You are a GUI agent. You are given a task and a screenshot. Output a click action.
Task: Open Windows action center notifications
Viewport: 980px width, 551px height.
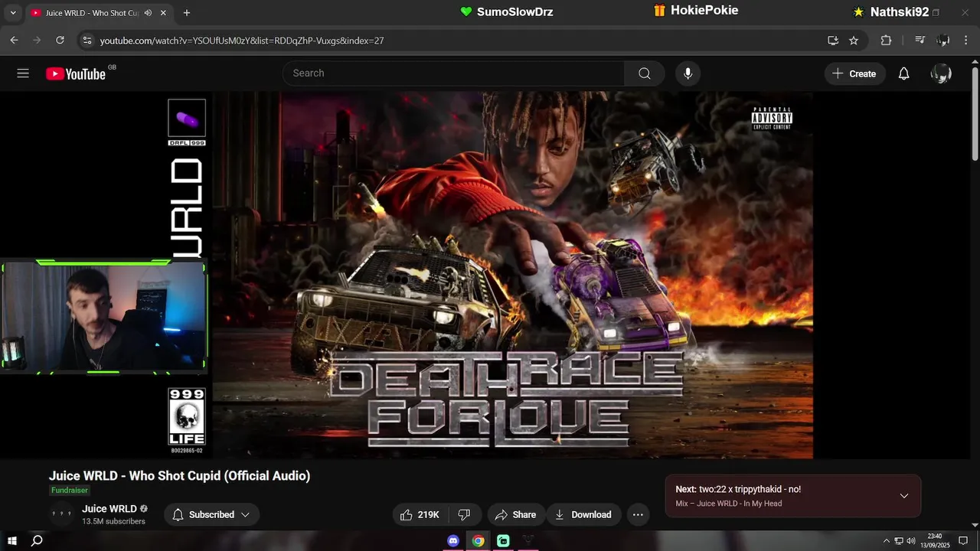coord(963,541)
